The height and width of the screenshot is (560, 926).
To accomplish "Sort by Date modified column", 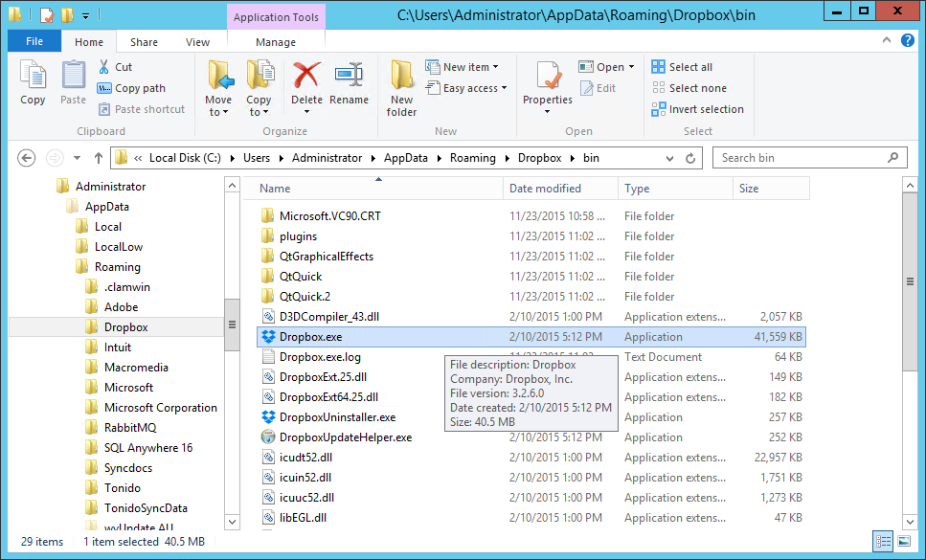I will tap(560, 189).
